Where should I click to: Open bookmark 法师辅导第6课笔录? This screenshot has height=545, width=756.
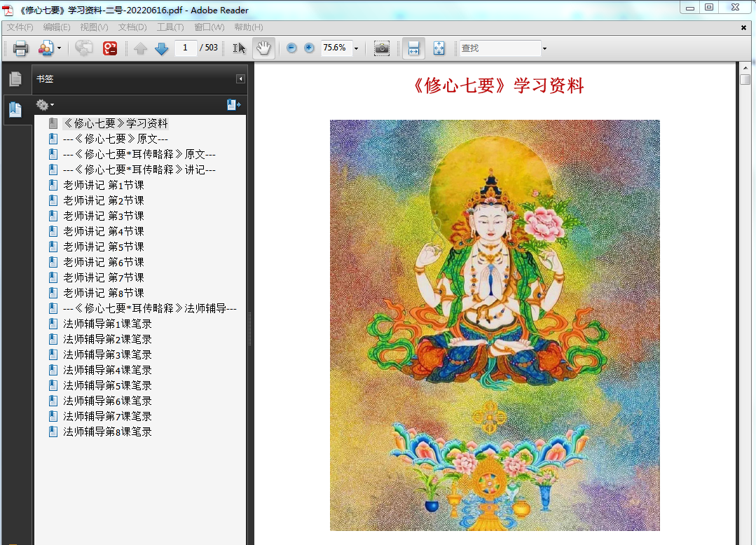[107, 401]
